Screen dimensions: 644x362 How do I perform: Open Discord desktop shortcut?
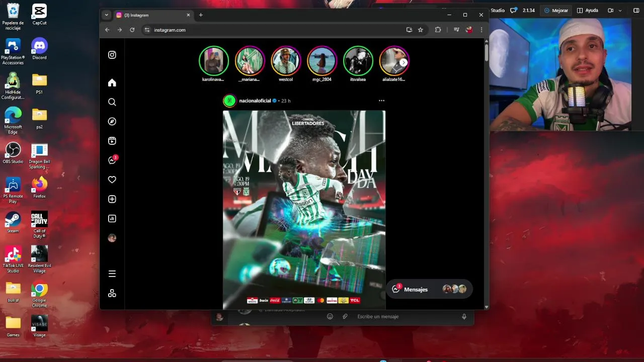click(39, 49)
